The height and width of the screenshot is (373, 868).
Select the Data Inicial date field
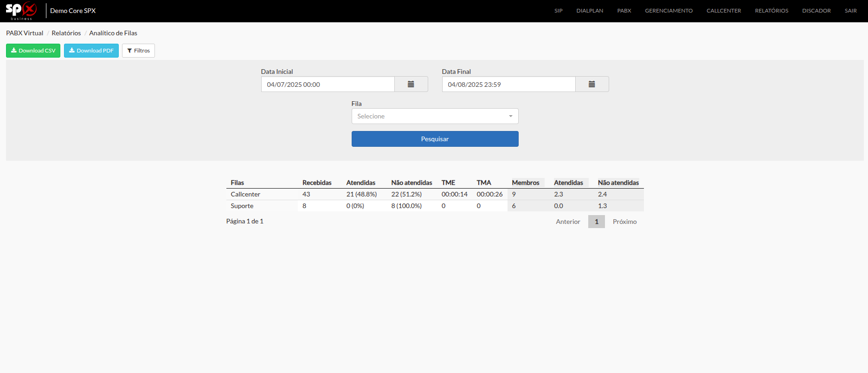point(328,84)
